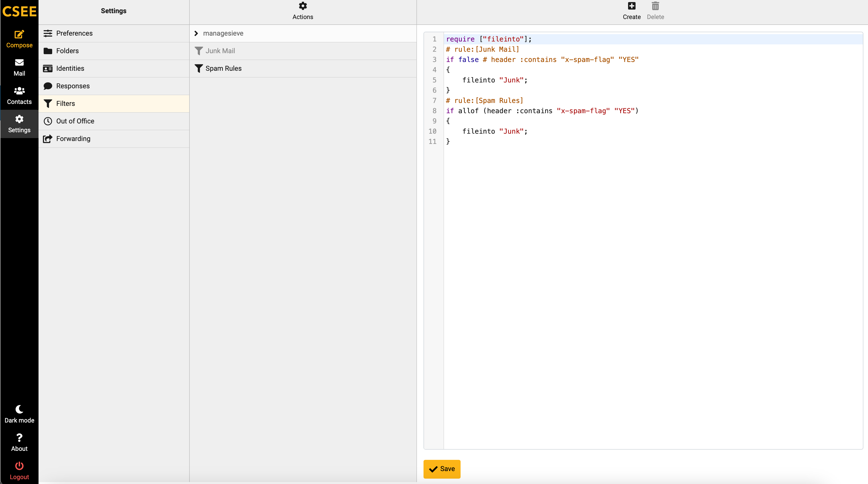Screen dimensions: 868x484
Task: Go to Mail in the sidebar
Action: tap(19, 67)
